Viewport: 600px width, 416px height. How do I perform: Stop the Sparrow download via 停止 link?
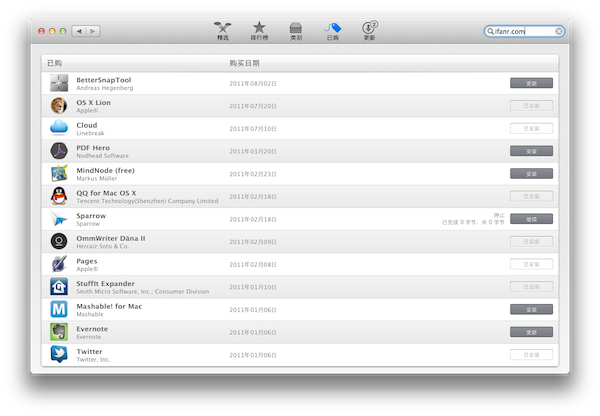(x=499, y=215)
